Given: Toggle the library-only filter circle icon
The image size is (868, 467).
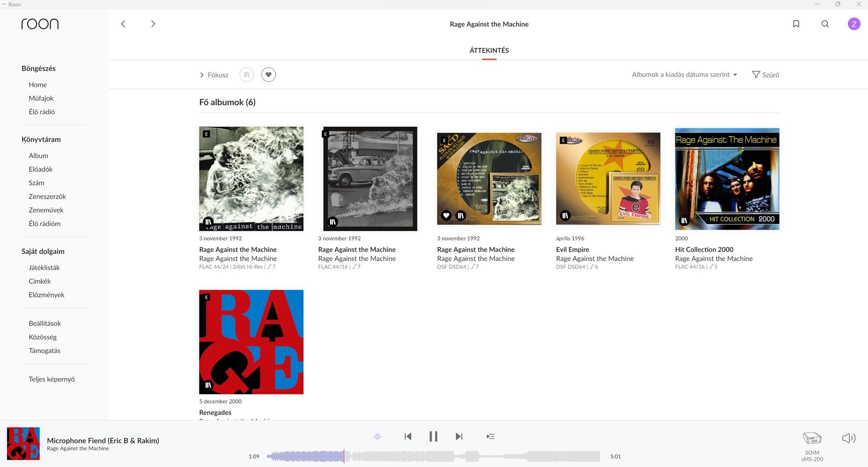Looking at the screenshot, I should [247, 74].
